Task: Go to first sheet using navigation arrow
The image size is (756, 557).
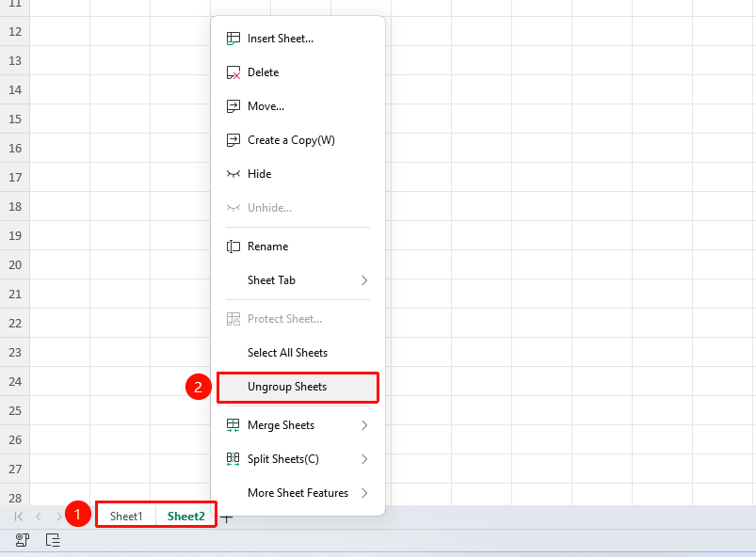Action: (x=19, y=517)
